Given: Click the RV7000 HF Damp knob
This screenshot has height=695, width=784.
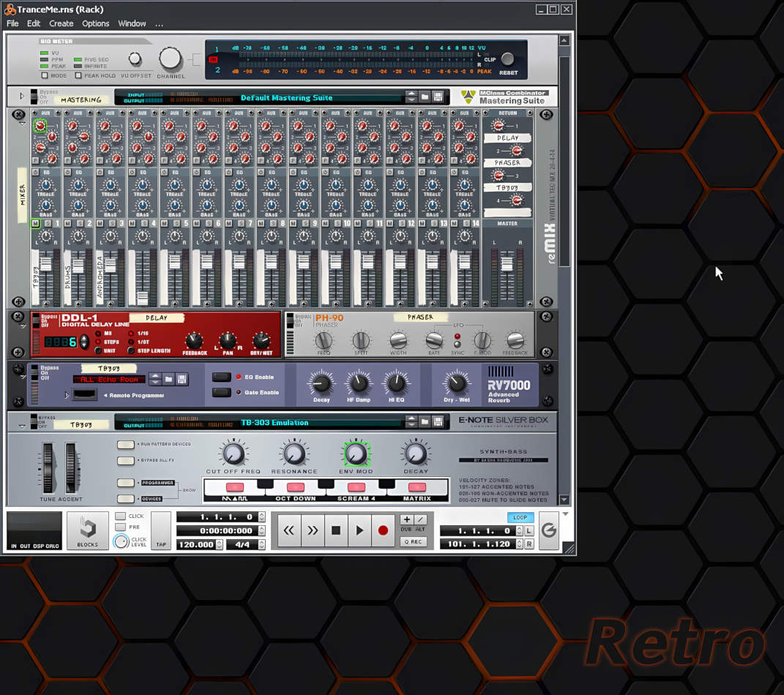Looking at the screenshot, I should point(359,383).
